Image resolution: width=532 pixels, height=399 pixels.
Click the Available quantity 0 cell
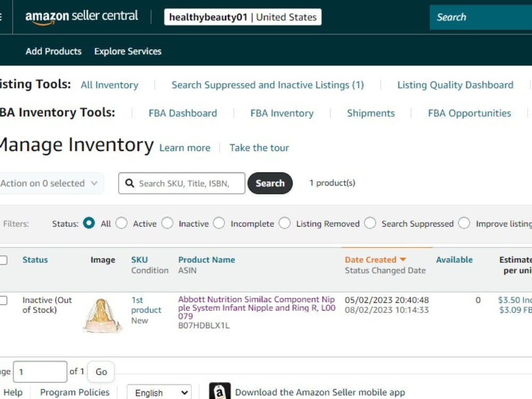click(x=478, y=300)
